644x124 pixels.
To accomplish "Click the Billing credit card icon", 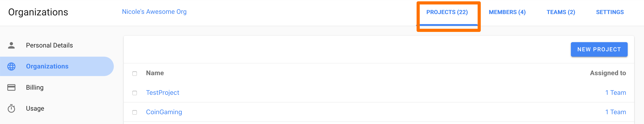I will coord(11,87).
